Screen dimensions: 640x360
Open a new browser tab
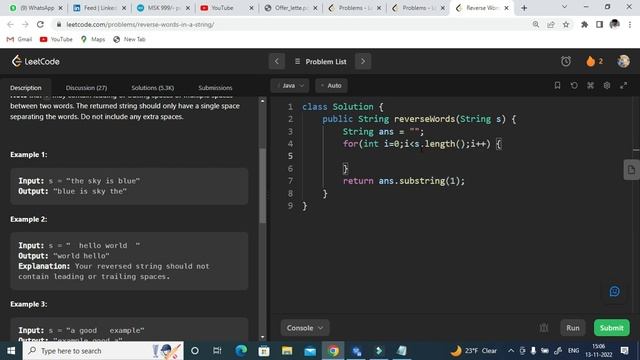(x=524, y=8)
